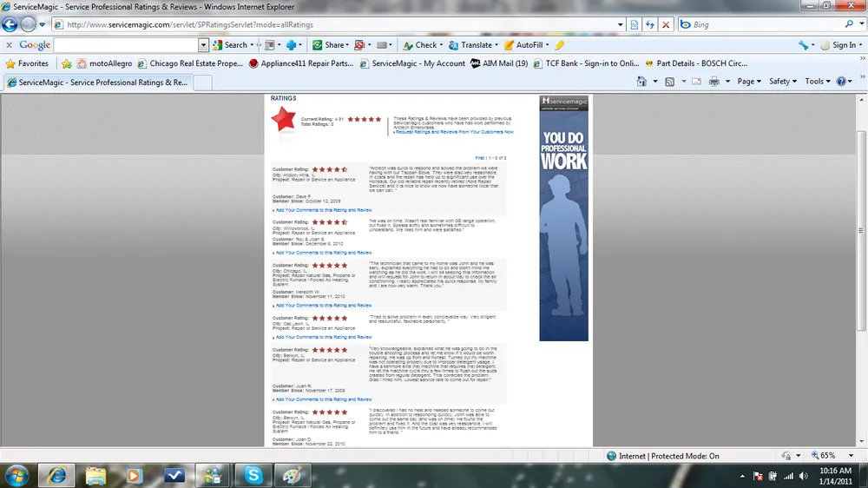868x488 pixels.
Task: Click the browser Back button
Action: click(x=10, y=24)
